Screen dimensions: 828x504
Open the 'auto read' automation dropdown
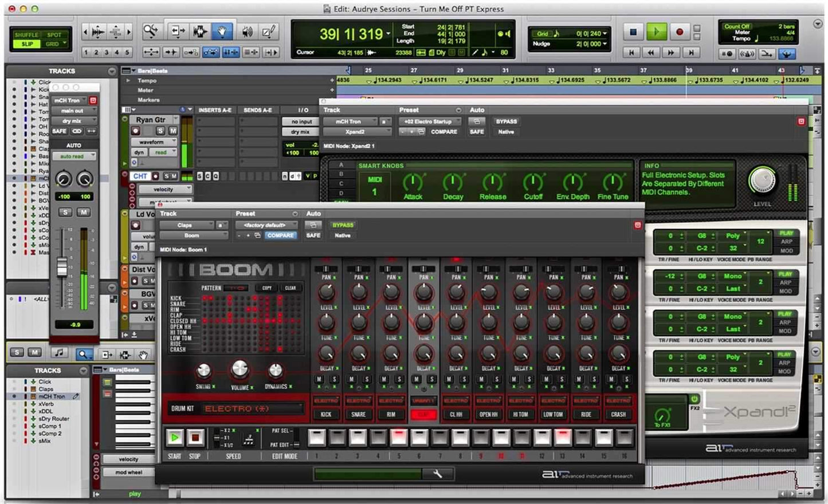tap(74, 155)
